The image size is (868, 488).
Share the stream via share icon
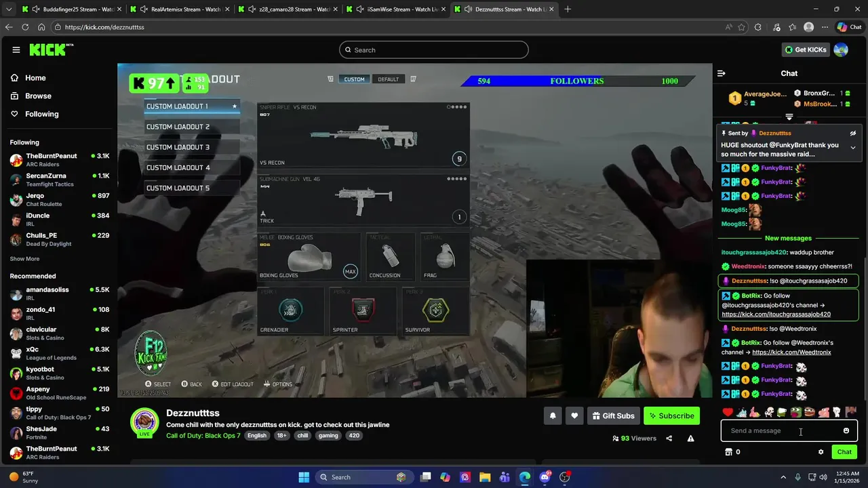[x=669, y=439]
